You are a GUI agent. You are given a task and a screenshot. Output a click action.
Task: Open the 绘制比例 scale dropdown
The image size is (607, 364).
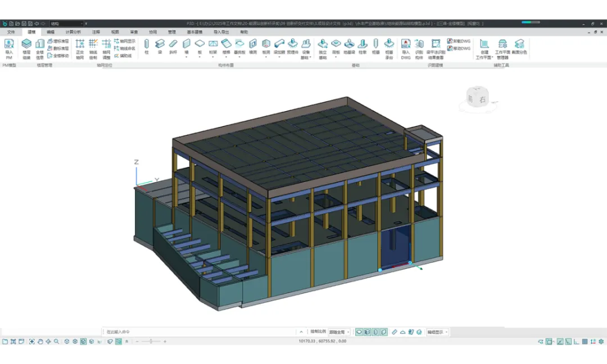339,332
